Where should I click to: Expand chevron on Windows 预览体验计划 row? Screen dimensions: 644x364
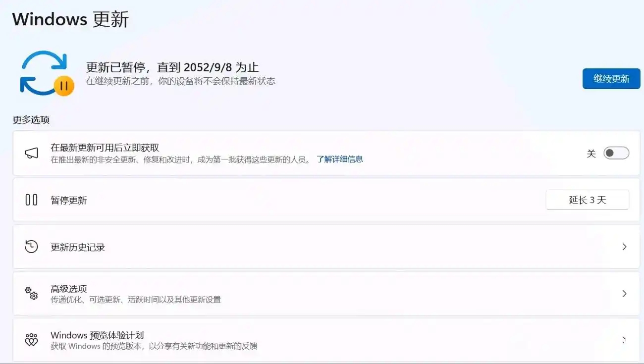coord(624,340)
